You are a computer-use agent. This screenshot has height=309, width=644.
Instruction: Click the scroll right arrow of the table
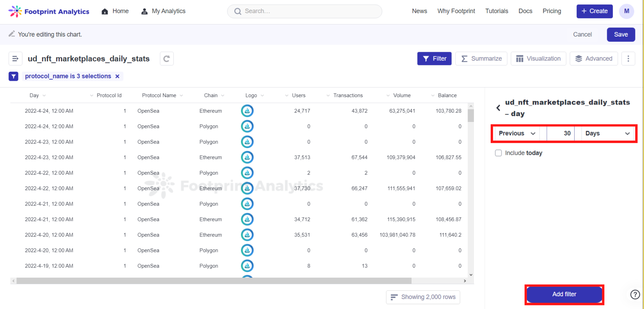point(465,281)
